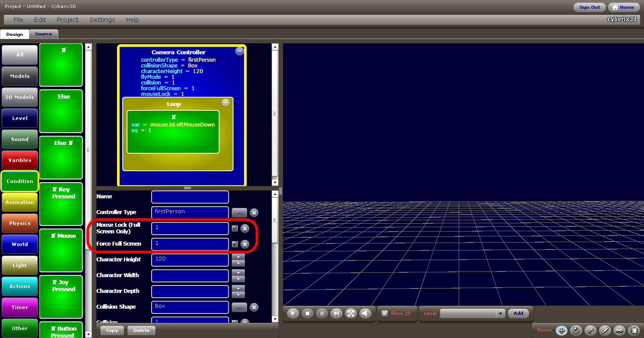Toggle the viewport sound speaker icon

pyautogui.click(x=364, y=313)
